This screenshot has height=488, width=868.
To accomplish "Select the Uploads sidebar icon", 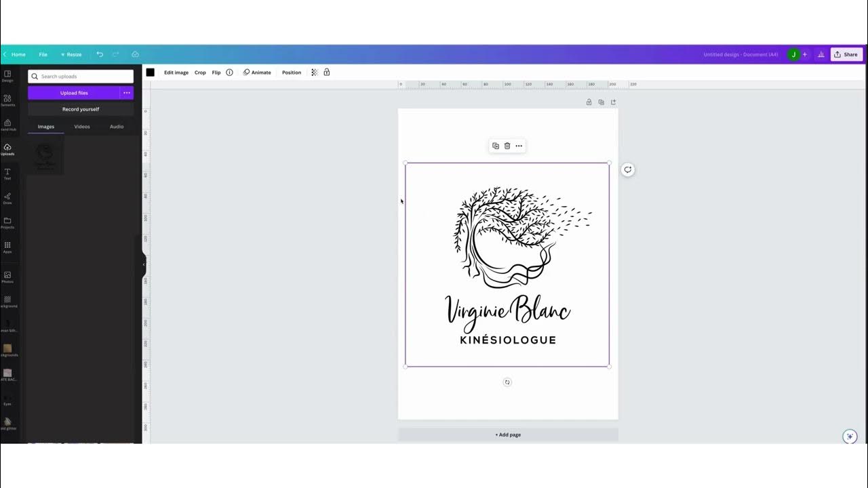I will pos(7,149).
